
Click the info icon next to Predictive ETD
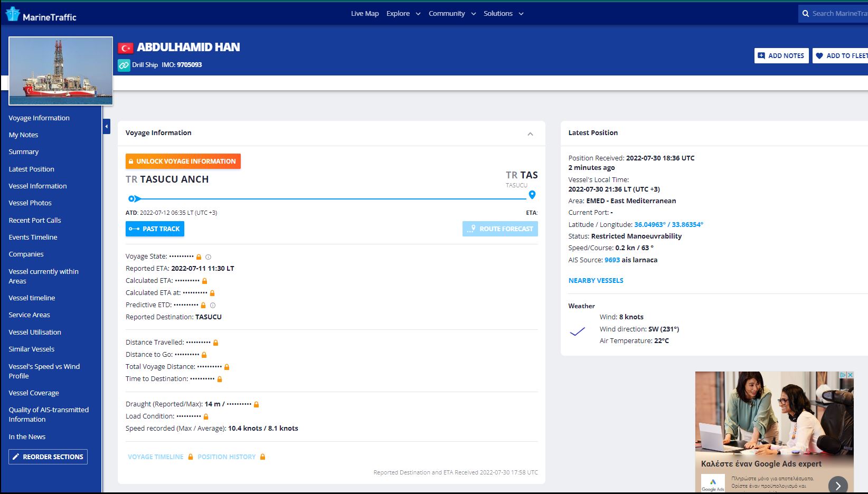[213, 306]
